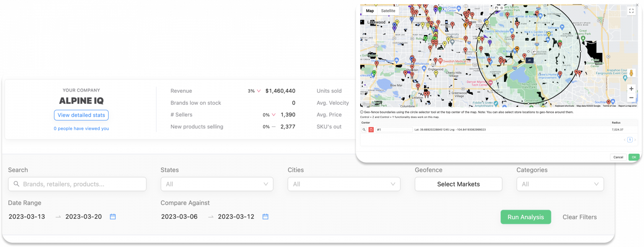Click the circle's right edge radius handle

pos(581,51)
